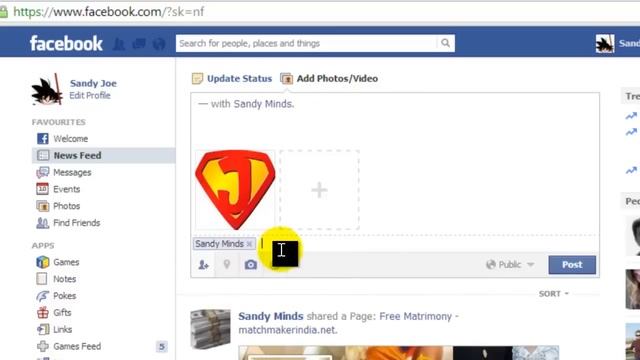
Task: Click the Links icon
Action: pos(43,329)
